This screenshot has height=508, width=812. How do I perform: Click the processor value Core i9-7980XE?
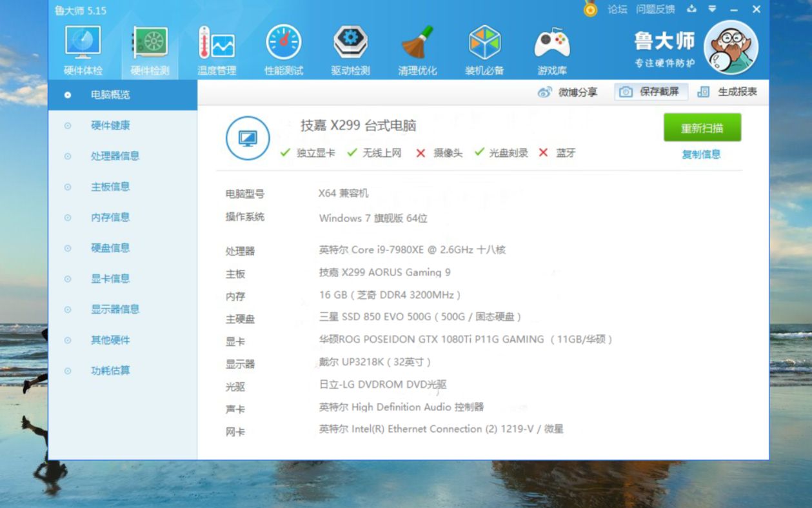pyautogui.click(x=412, y=250)
